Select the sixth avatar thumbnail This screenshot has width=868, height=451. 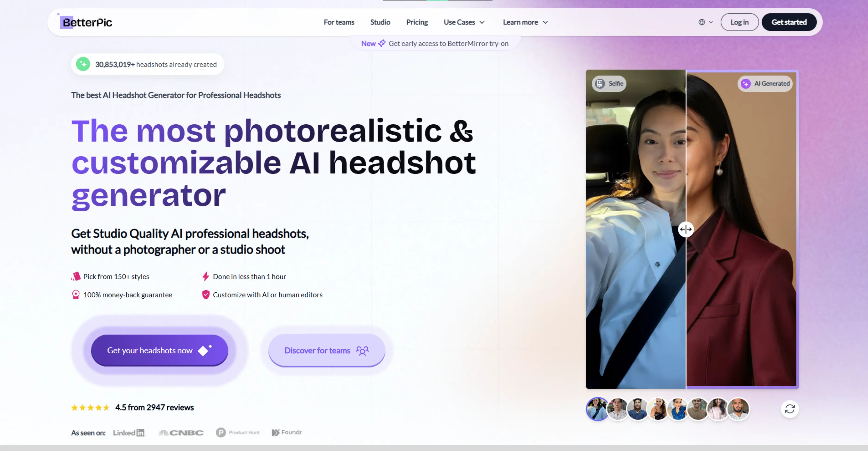point(698,409)
